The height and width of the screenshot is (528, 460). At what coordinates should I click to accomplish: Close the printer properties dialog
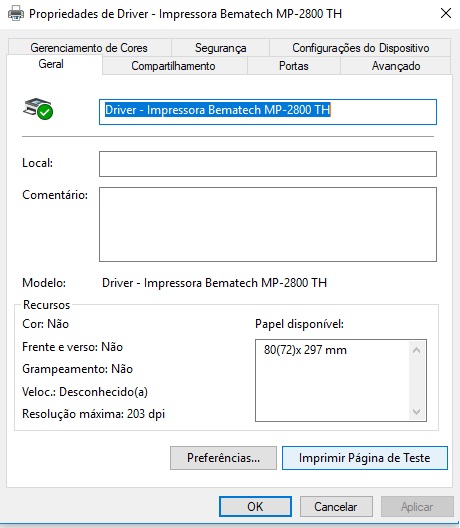[x=446, y=13]
